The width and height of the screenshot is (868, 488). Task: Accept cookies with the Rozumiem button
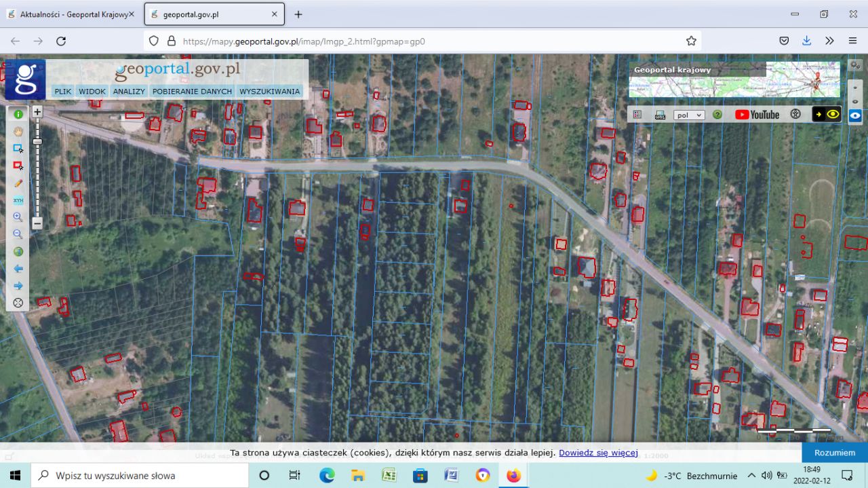pyautogui.click(x=835, y=453)
